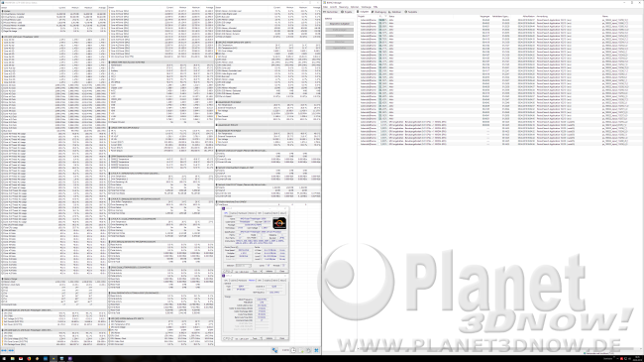Select About tab in lower CPU-Z window

click(283, 280)
